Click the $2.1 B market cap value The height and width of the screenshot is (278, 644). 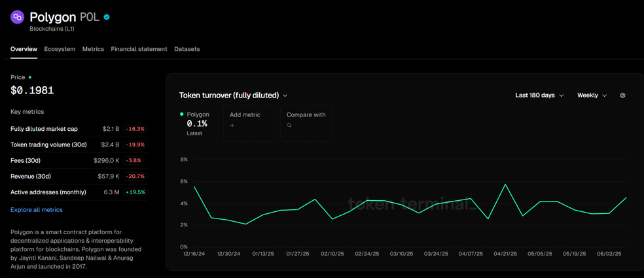[x=111, y=129]
